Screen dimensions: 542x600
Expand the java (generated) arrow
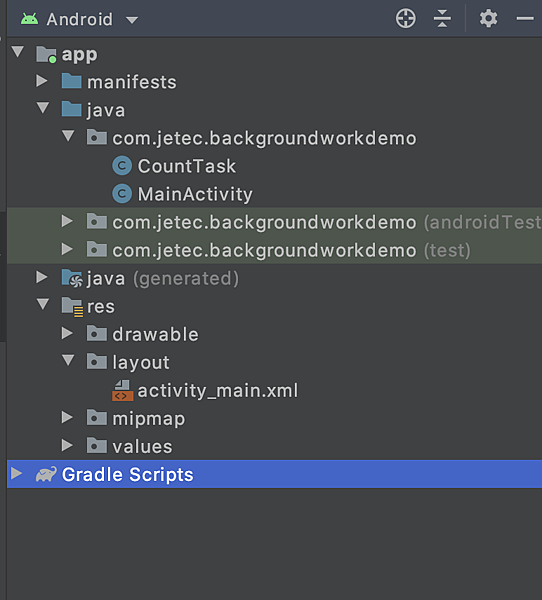[x=42, y=277]
